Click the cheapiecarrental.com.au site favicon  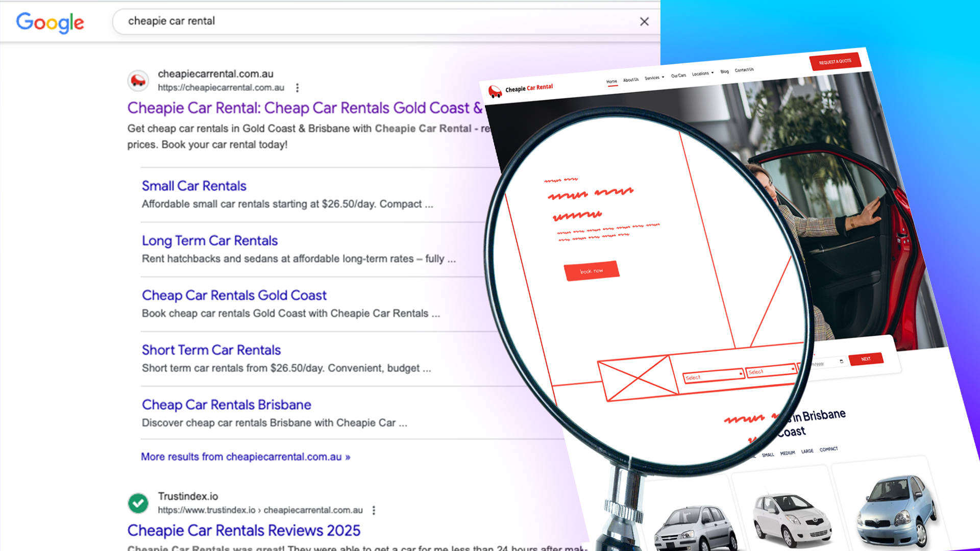coord(138,81)
